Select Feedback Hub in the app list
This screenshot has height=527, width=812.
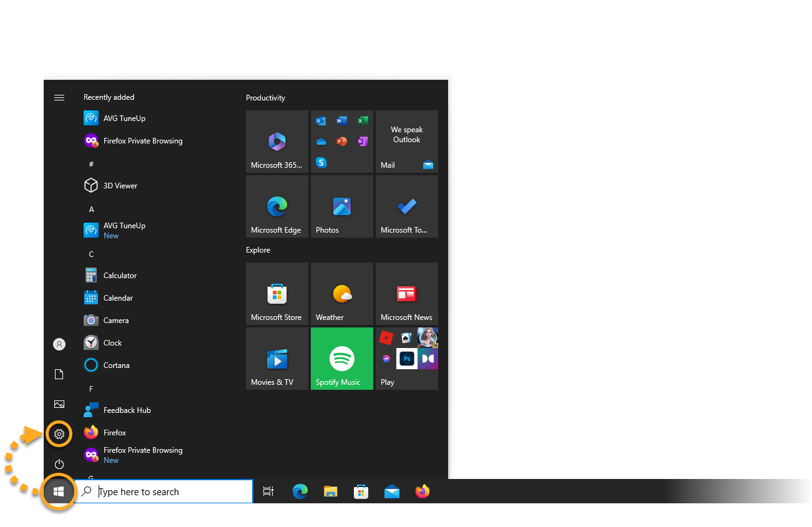click(x=127, y=410)
